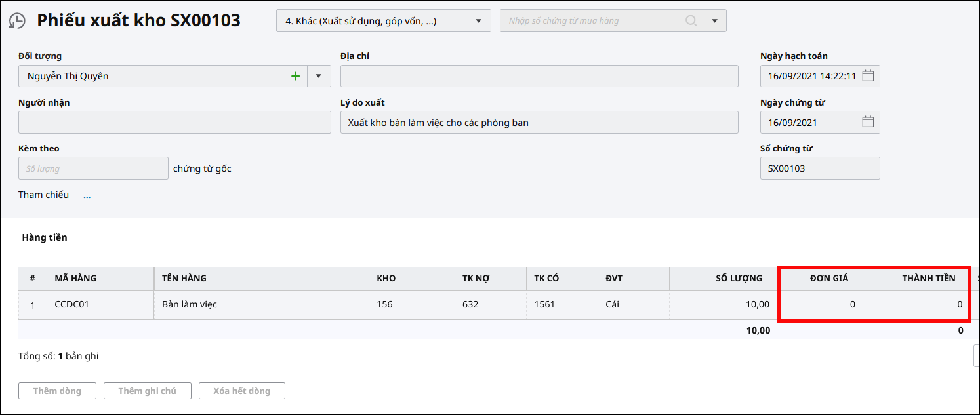Open calendar for Ngày hạch toán
This screenshot has width=980, height=415.
click(x=868, y=76)
